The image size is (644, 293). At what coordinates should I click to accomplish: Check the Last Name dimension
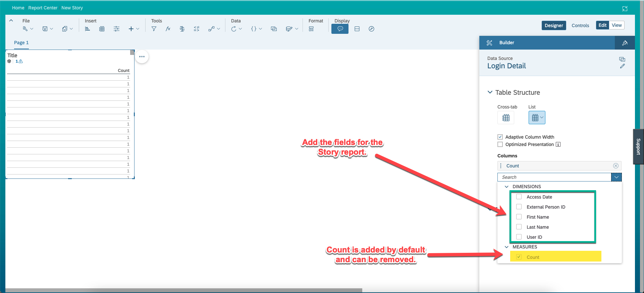[519, 227]
